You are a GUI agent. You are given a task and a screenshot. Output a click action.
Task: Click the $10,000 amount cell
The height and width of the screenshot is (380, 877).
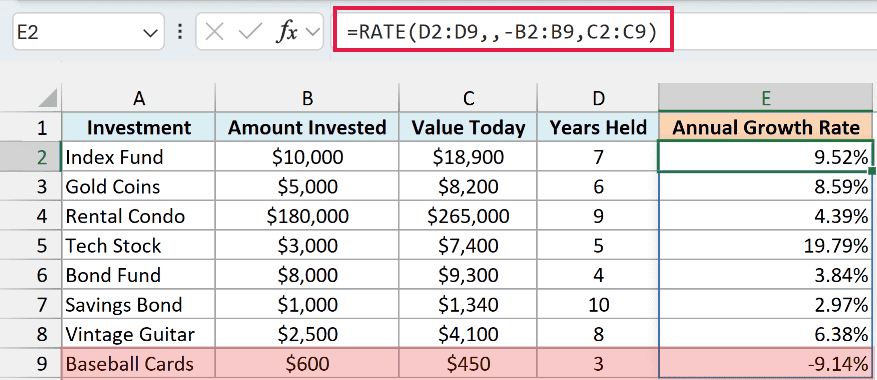click(x=307, y=157)
